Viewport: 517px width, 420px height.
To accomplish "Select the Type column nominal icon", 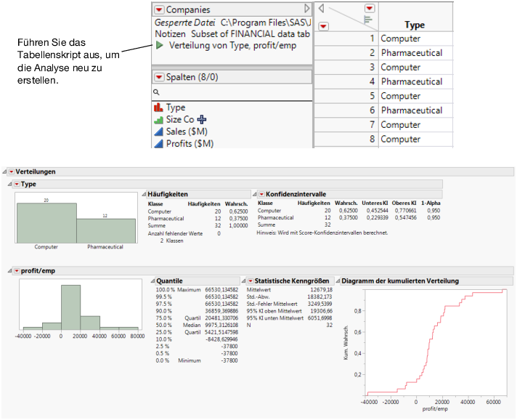I will [158, 108].
